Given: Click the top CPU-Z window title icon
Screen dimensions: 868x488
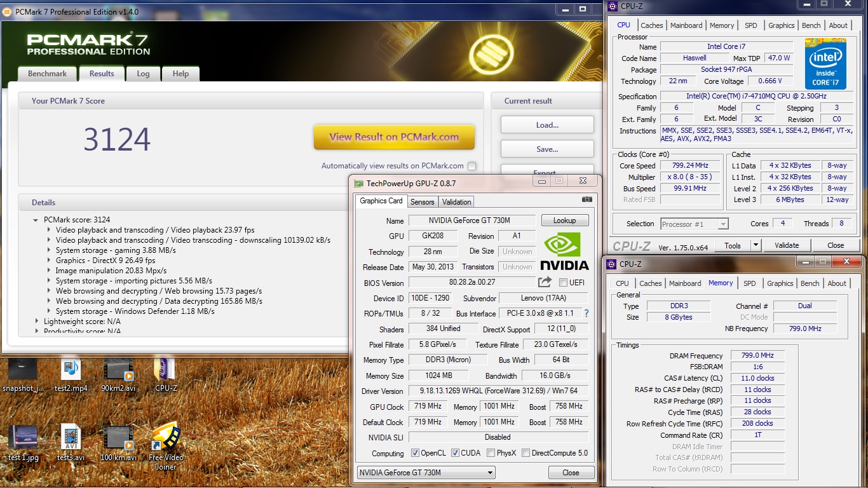Looking at the screenshot, I should [x=612, y=6].
